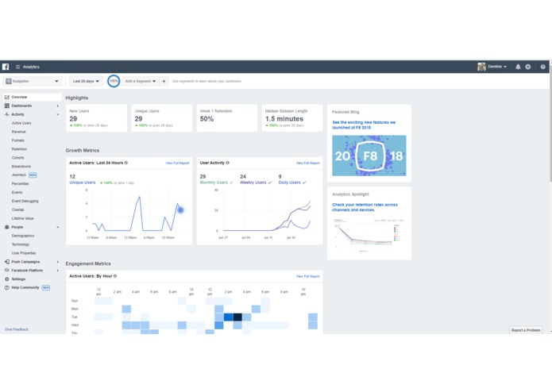The height and width of the screenshot is (392, 552).
Task: Open the settings gear in top bar
Action: (x=527, y=67)
